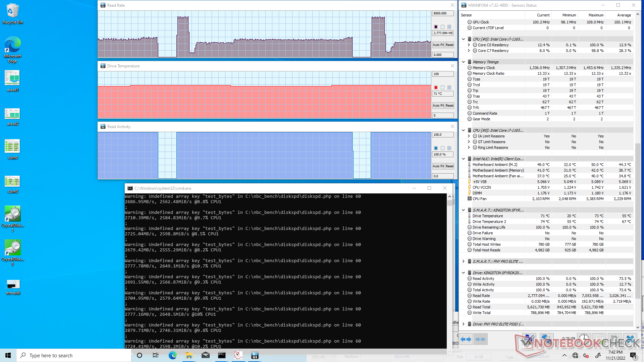Expand the Core C7 Residency row

[469, 51]
